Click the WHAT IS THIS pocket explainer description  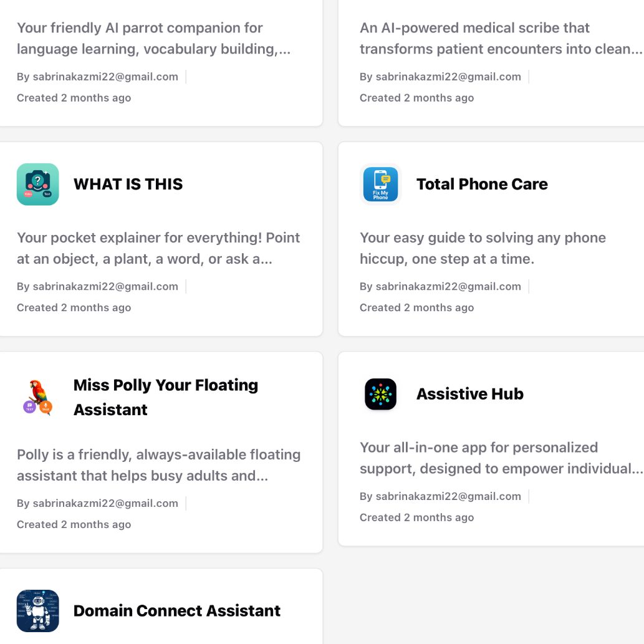(158, 248)
